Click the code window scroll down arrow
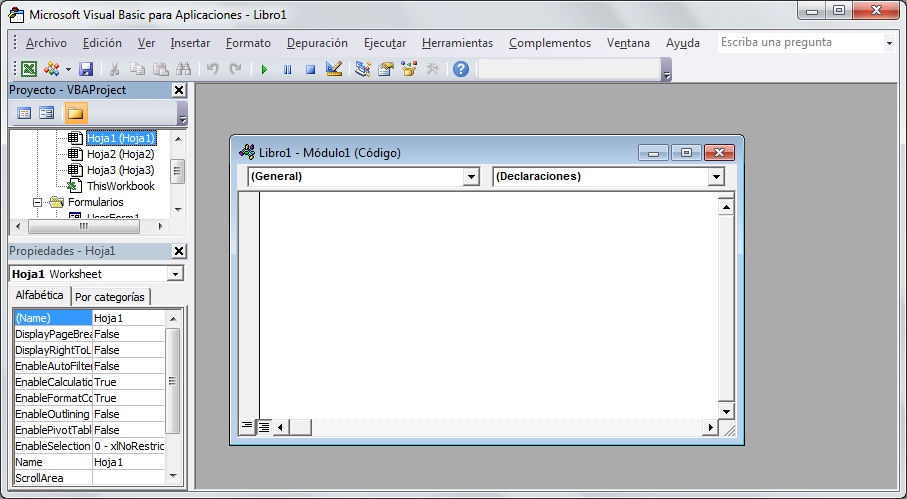The image size is (907, 499). [726, 411]
